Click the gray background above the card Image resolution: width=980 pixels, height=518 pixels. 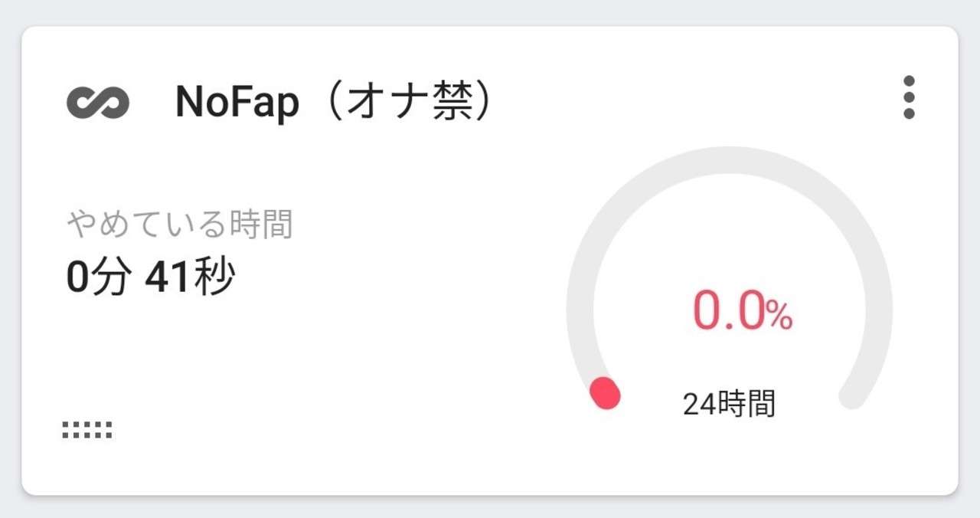point(490,11)
